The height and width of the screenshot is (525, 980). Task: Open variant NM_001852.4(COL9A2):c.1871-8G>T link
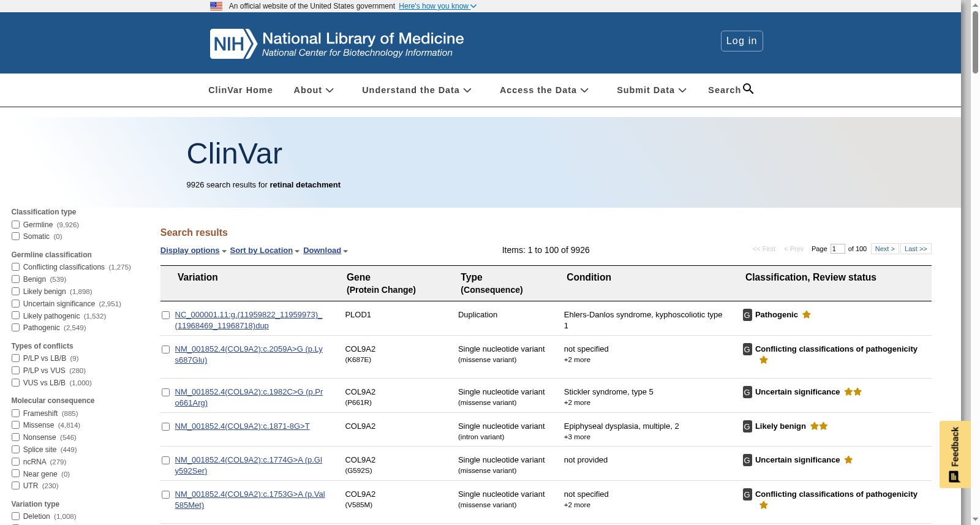click(243, 426)
